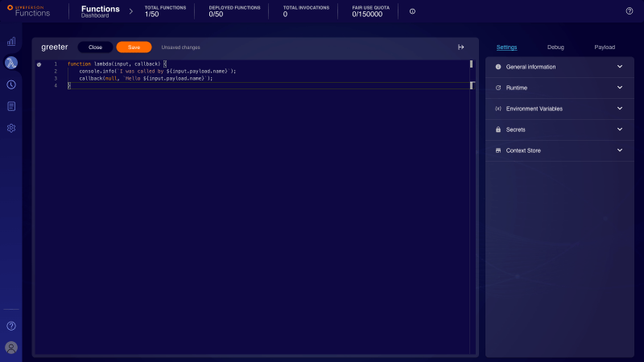This screenshot has height=362, width=644.
Task: Save the greeter function
Action: pos(134,47)
